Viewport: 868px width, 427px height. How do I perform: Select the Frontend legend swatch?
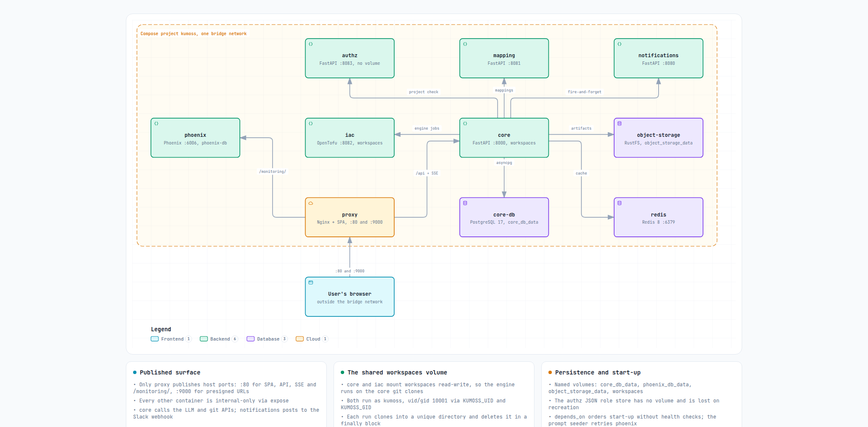(x=155, y=339)
